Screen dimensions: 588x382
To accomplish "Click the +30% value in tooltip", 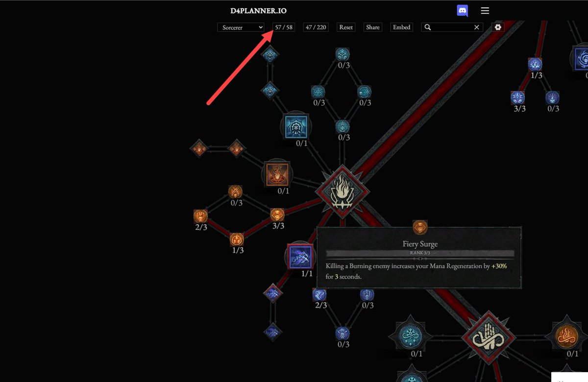I will (x=499, y=266).
